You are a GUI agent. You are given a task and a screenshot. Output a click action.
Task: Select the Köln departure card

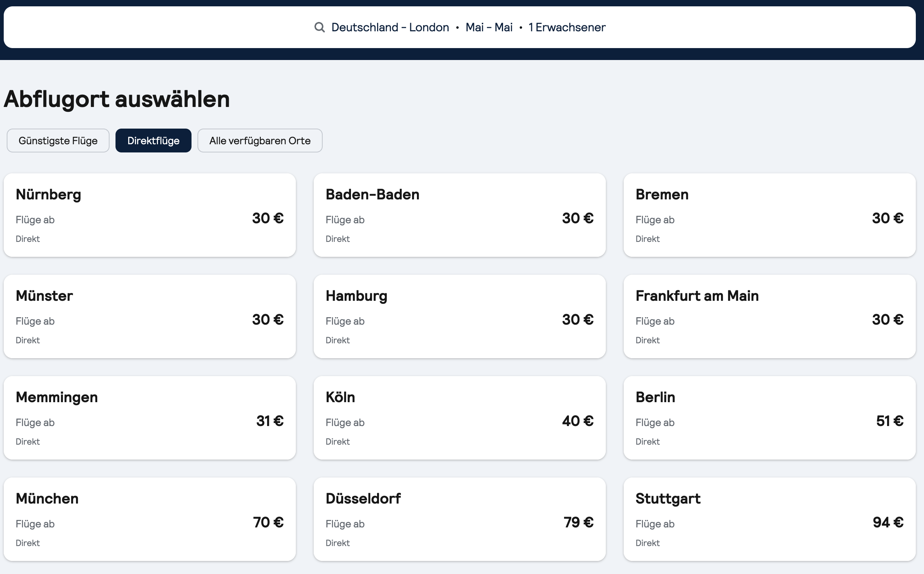pos(459,417)
